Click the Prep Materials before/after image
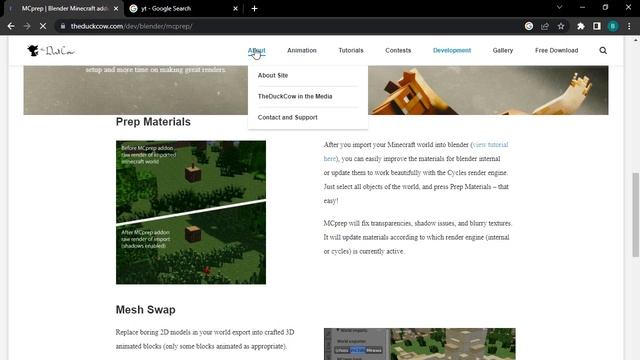Viewport: 640px width, 360px height. (191, 212)
